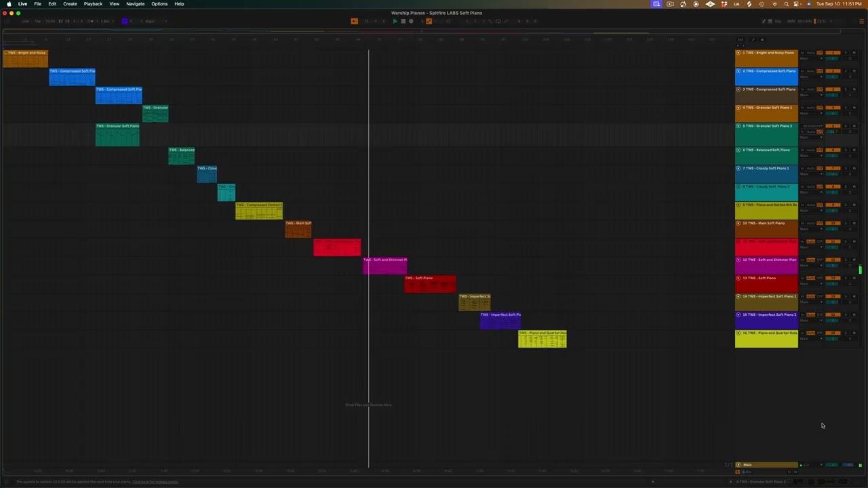Screen dimensions: 868x488
Task: Click the Stop button in transport
Action: tap(403, 21)
